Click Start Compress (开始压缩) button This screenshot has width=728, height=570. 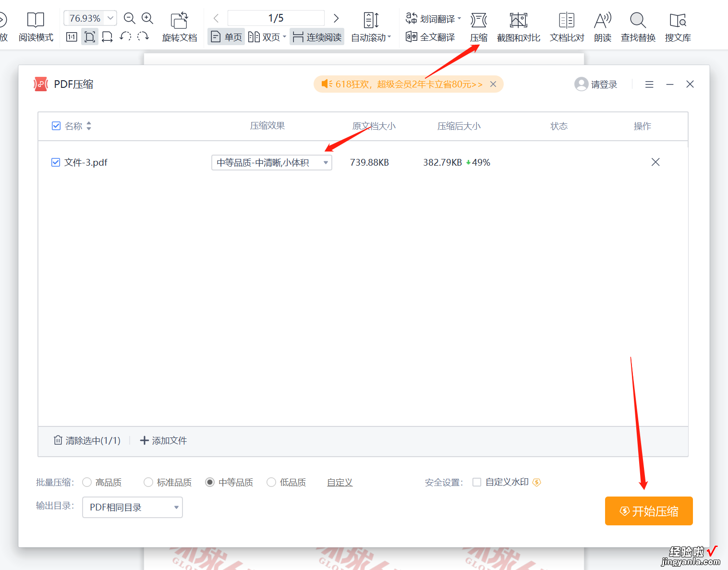tap(649, 511)
